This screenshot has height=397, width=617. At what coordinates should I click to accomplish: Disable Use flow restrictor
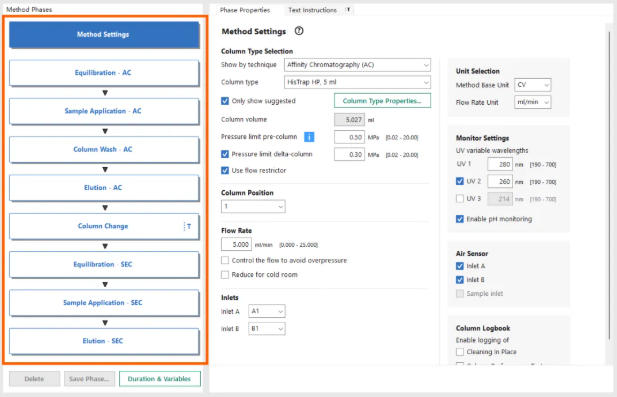[x=225, y=170]
